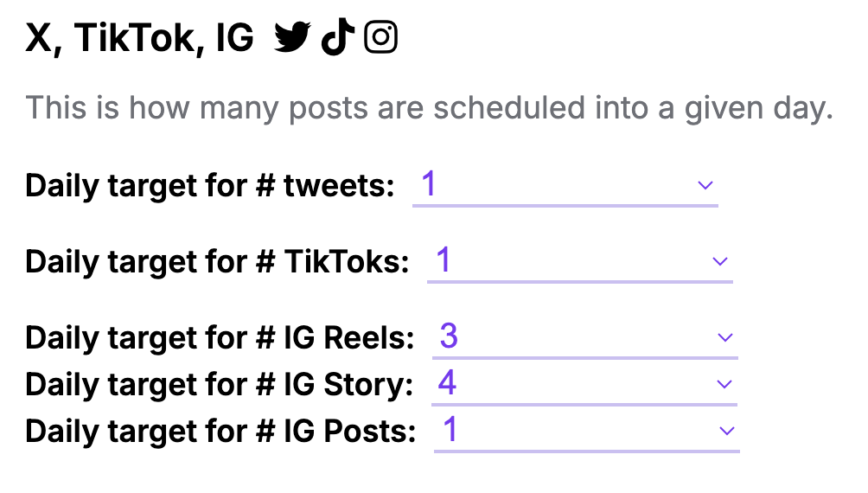Image resolution: width=868 pixels, height=493 pixels.
Task: Expand the TikToks daily target chevron
Action: [720, 261]
